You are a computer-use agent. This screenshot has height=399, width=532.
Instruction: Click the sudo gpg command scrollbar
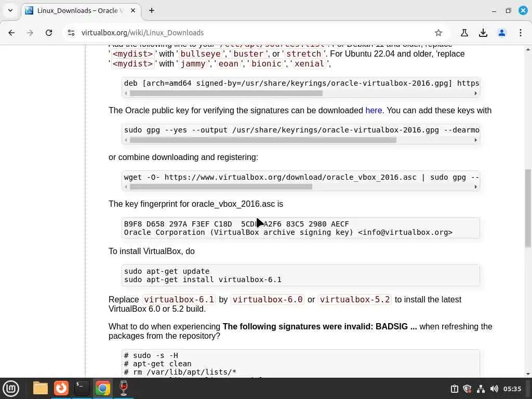263,140
